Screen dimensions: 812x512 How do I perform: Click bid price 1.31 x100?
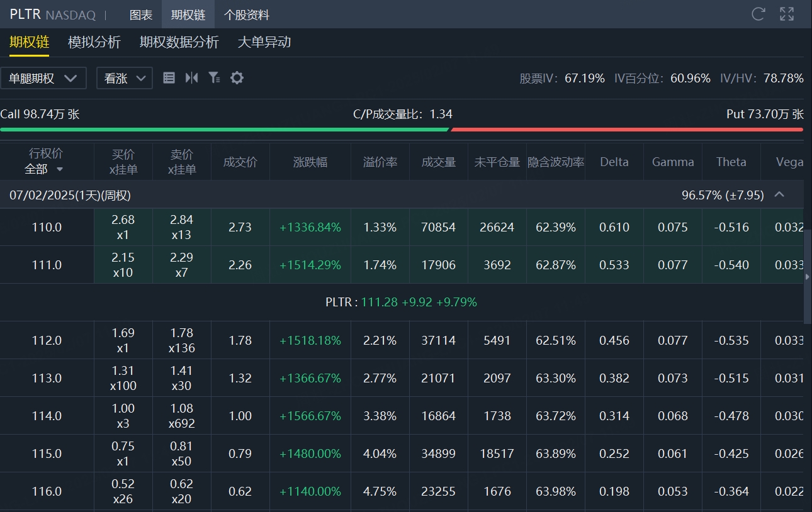pyautogui.click(x=123, y=378)
